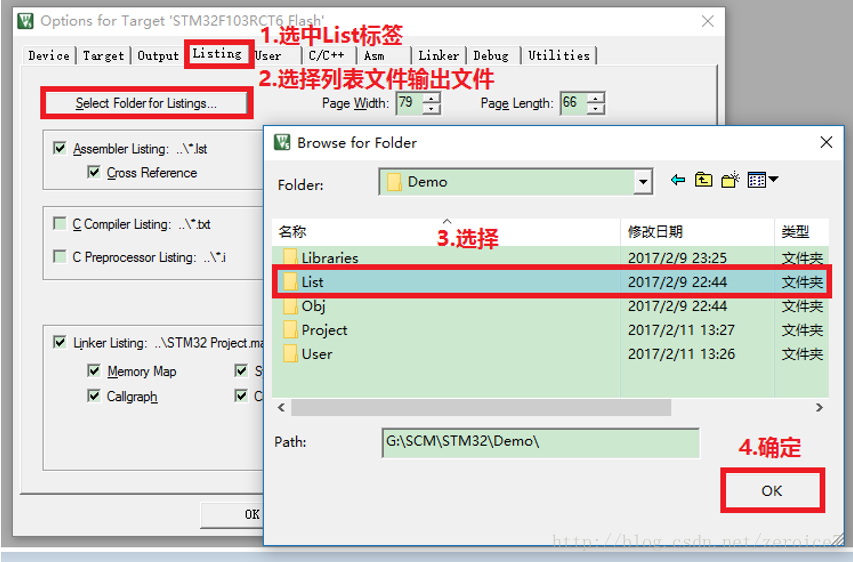
Task: Go back using the green arrow icon
Action: pos(678,180)
